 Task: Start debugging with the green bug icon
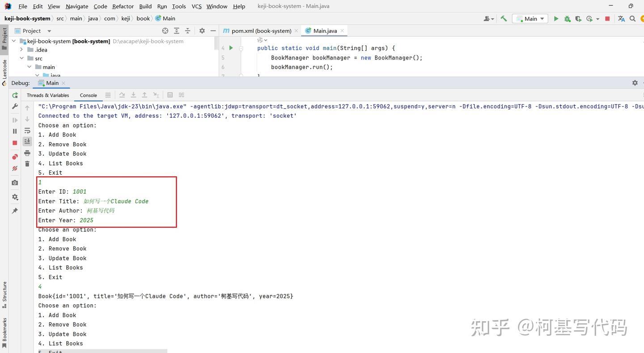(567, 19)
